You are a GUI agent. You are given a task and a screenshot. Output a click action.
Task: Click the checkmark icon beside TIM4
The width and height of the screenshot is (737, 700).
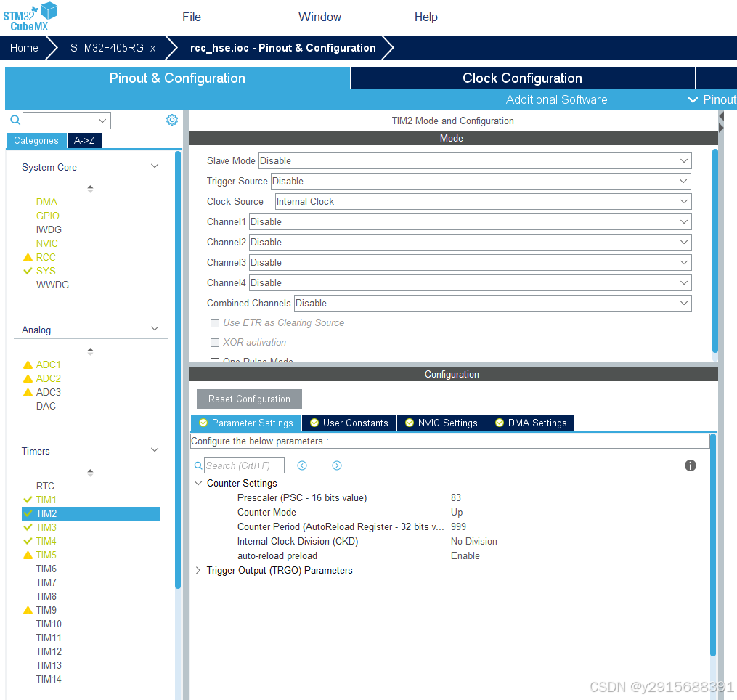tap(28, 541)
